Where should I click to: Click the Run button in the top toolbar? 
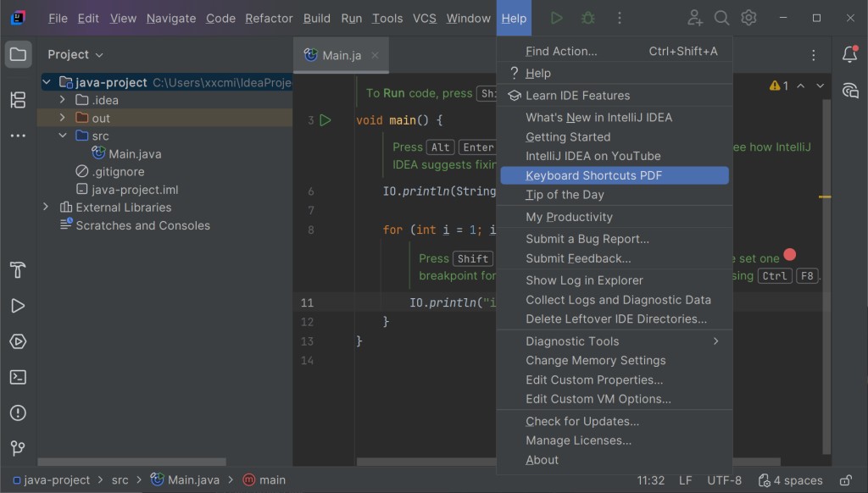(x=556, y=18)
